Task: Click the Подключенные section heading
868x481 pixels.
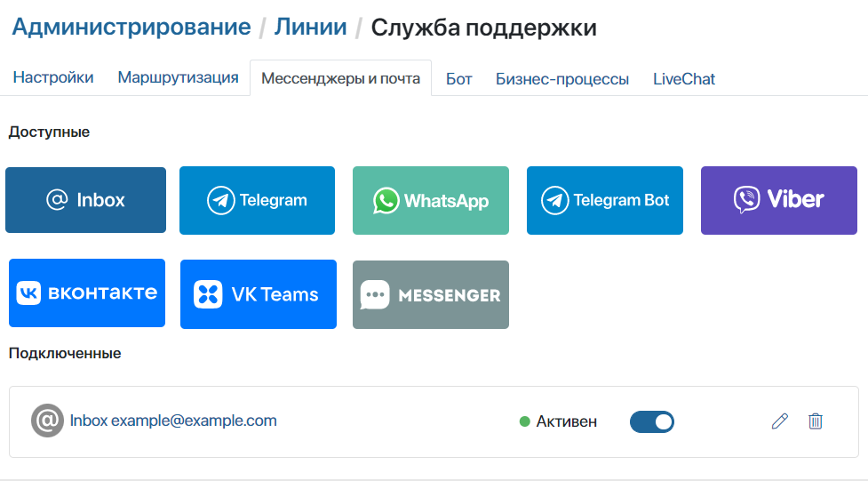Action: click(x=65, y=353)
